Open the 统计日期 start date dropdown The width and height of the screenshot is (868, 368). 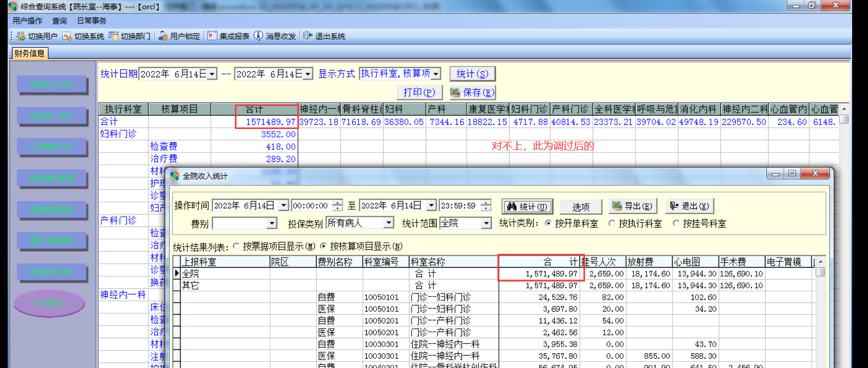[212, 74]
